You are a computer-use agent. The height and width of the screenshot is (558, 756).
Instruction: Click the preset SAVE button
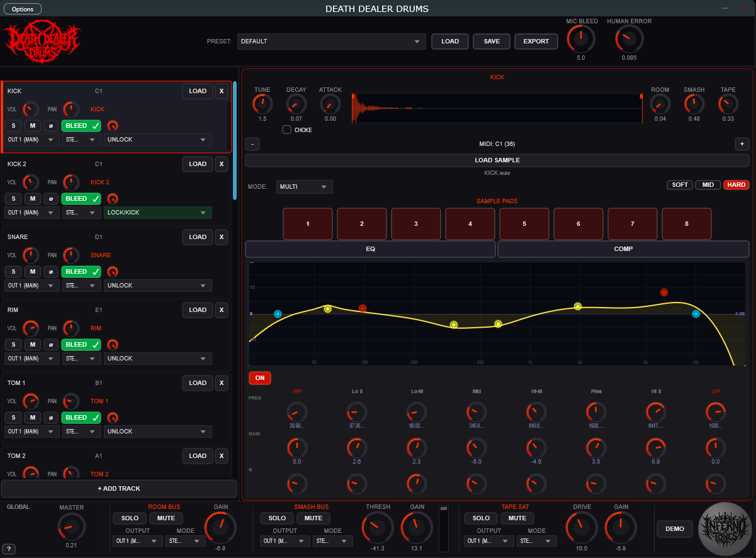492,42
